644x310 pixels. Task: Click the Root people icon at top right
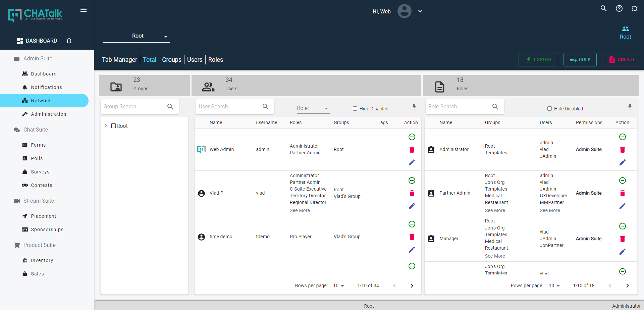click(x=625, y=29)
